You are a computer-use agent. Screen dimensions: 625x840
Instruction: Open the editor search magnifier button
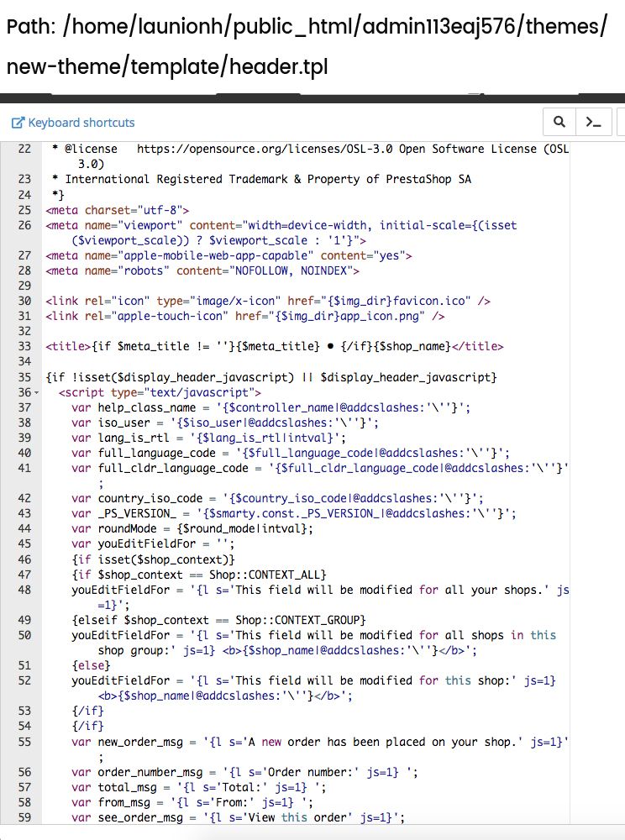[559, 122]
